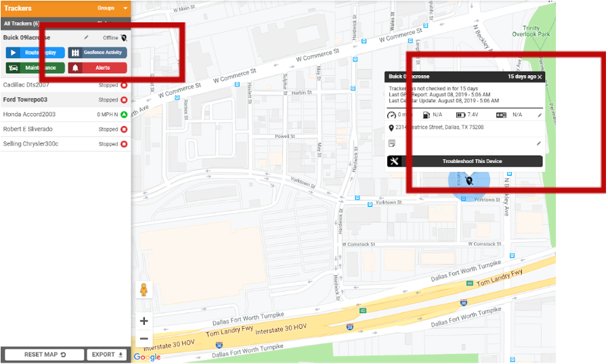Click the Google logo on the map

coord(147,357)
